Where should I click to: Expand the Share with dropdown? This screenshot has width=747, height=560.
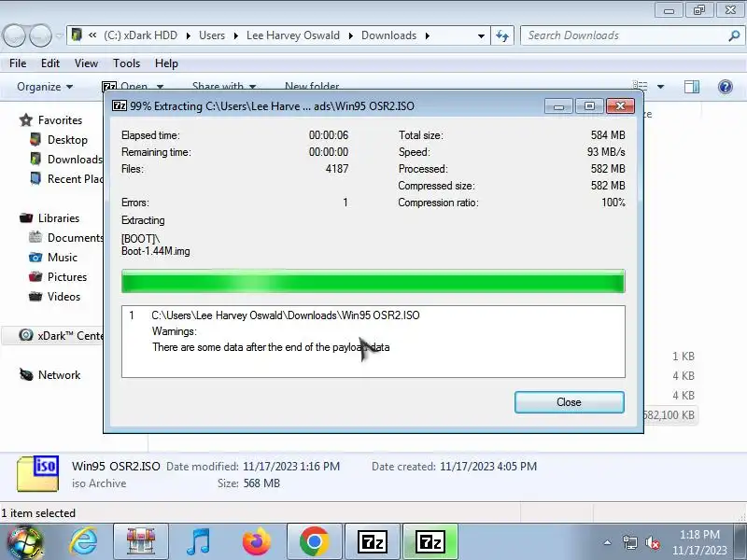(224, 86)
